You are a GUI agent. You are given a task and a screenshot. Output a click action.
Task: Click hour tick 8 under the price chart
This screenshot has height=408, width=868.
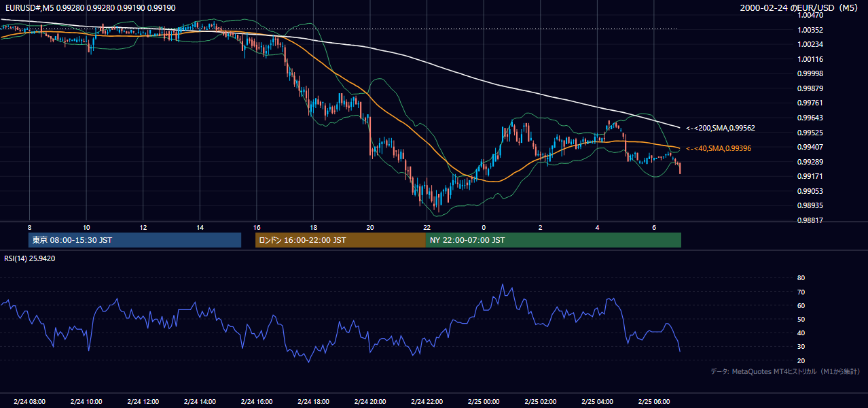click(x=29, y=227)
